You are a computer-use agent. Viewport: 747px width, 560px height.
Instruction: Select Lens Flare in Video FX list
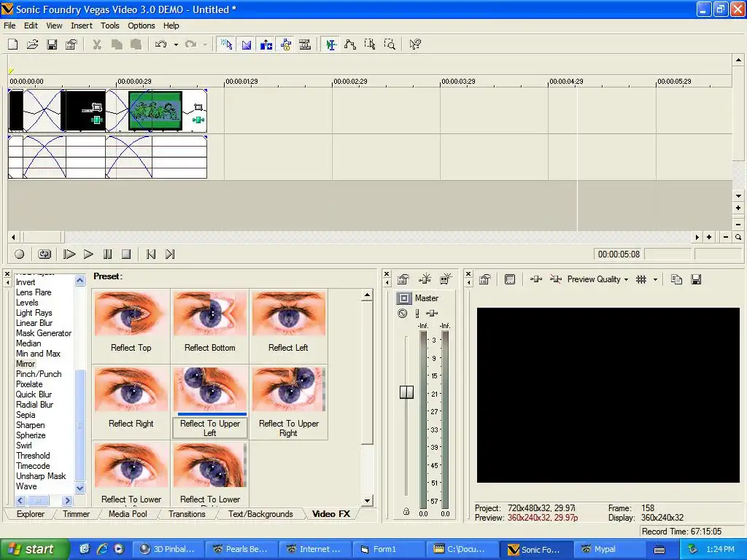coord(34,292)
